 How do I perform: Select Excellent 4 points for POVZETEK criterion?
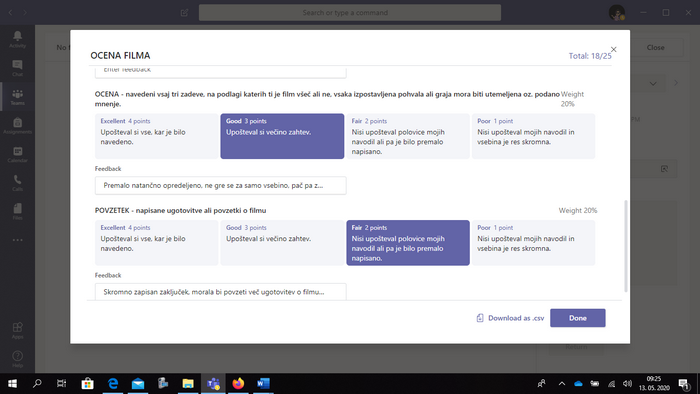tap(156, 243)
